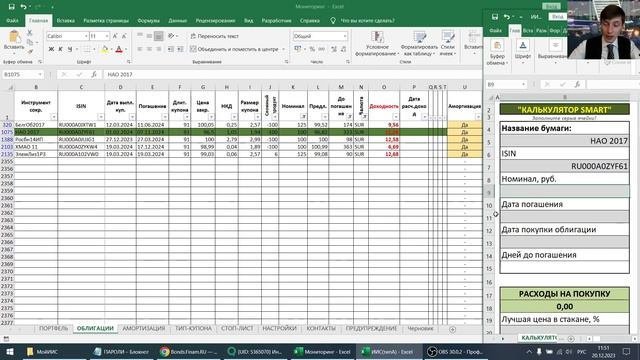Click Объединить и поместить в центре
Viewport: 640px width, 360px height.
click(x=234, y=49)
